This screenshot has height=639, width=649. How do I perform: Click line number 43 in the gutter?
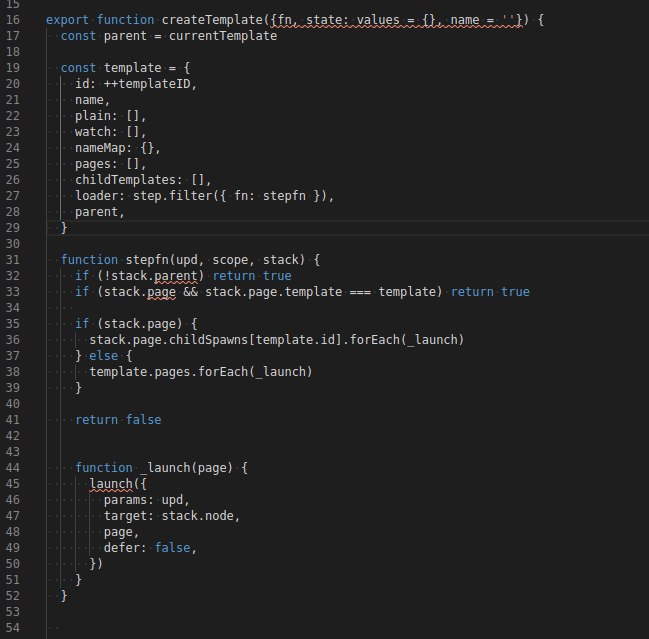point(12,452)
